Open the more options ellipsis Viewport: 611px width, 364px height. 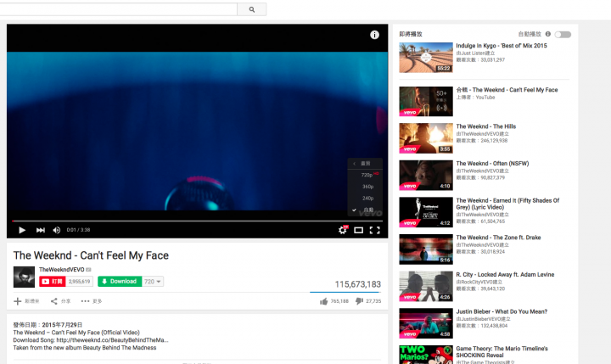coord(85,301)
